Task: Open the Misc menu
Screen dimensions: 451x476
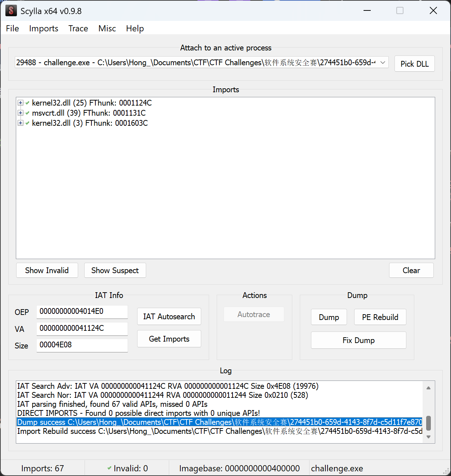Action: click(107, 28)
